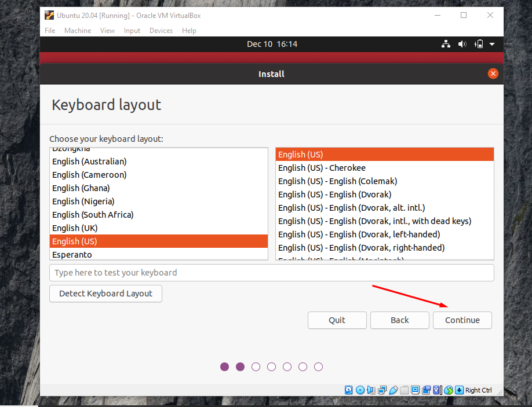
Task: Click the optical drives icon in status bar
Action: point(360,390)
